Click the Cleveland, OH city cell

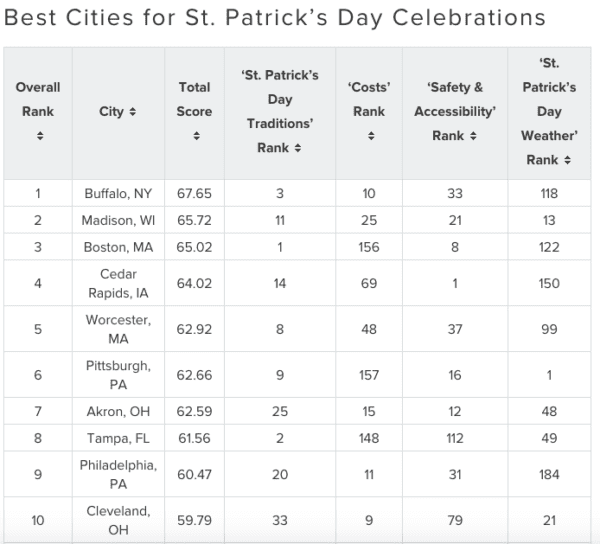tap(118, 519)
